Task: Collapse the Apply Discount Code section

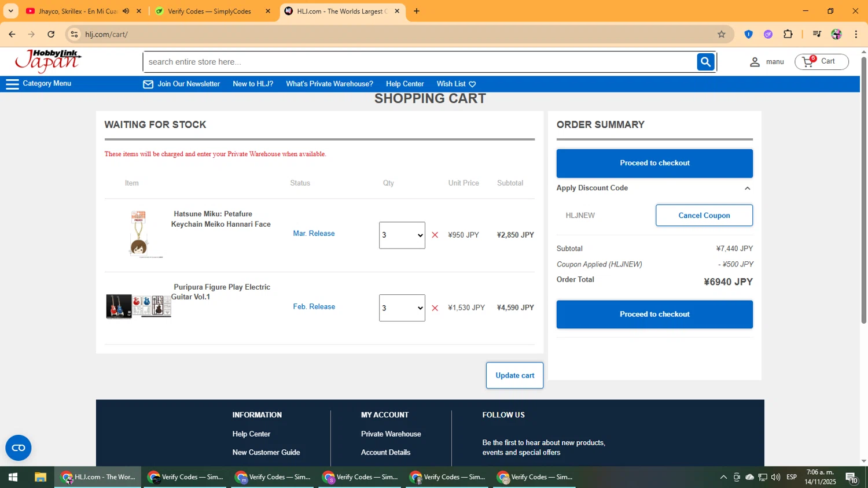Action: [x=747, y=188]
